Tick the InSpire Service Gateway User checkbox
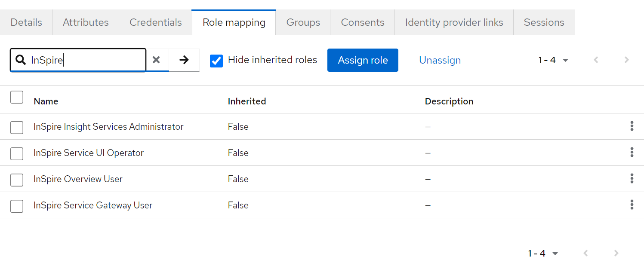Screen dimensions: 644x269 [17, 206]
